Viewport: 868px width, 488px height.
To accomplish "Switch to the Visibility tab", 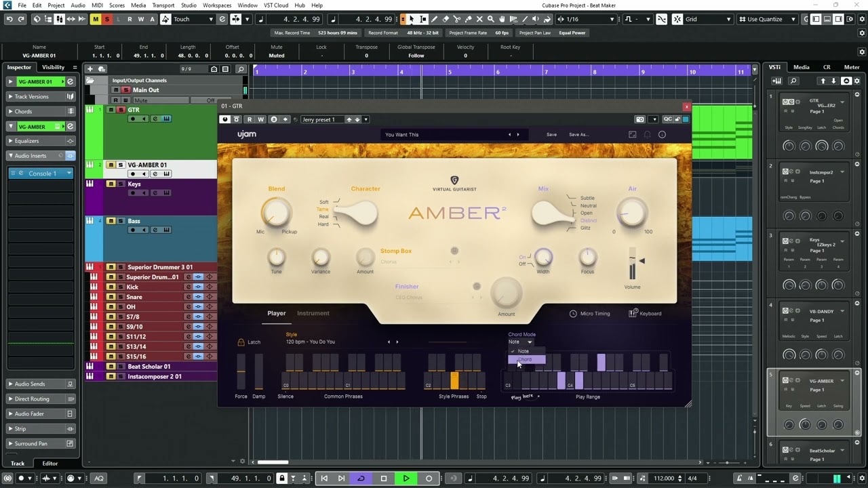I will point(54,67).
